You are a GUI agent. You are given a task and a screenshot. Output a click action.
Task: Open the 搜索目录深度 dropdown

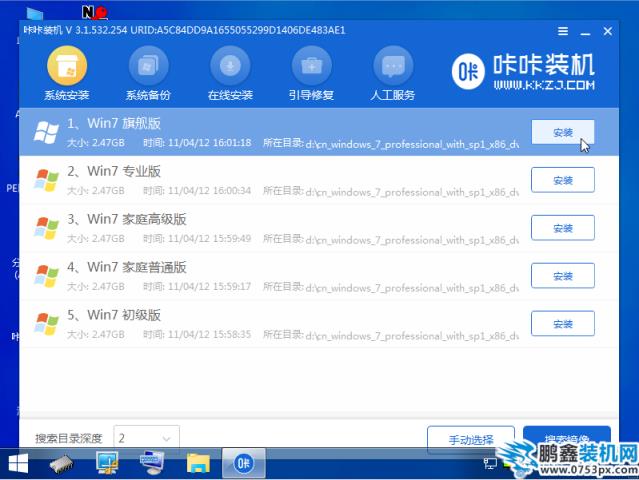(x=146, y=438)
